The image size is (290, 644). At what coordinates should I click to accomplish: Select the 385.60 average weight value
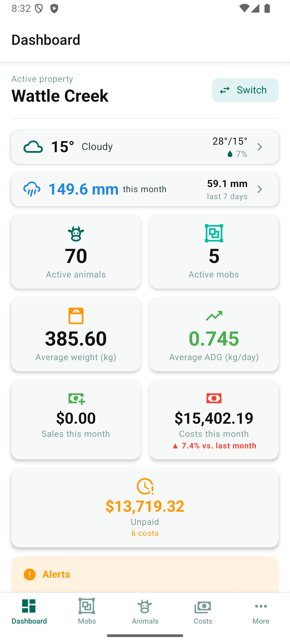(76, 338)
